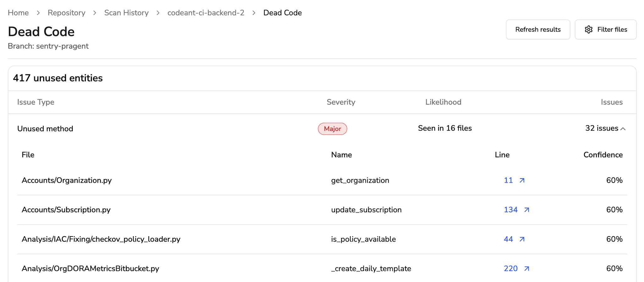Select Analysis/OrgDORAMetricsBitbucket.py file entry
Image resolution: width=644 pixels, height=282 pixels.
click(x=90, y=269)
